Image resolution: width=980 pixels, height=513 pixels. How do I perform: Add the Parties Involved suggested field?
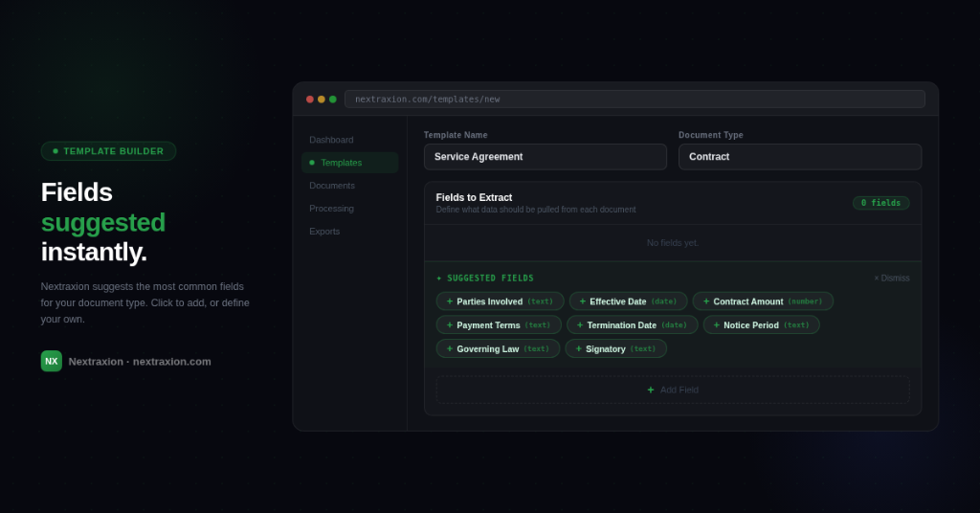coord(500,301)
